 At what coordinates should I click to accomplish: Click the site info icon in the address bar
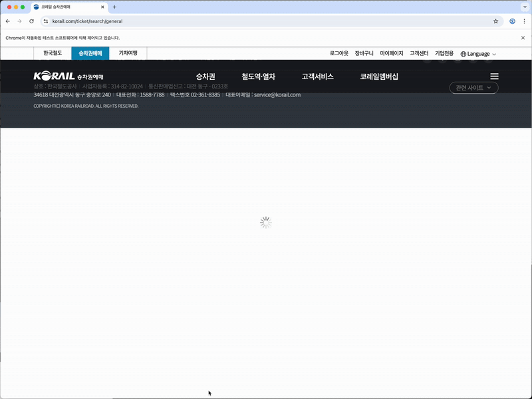click(x=46, y=21)
